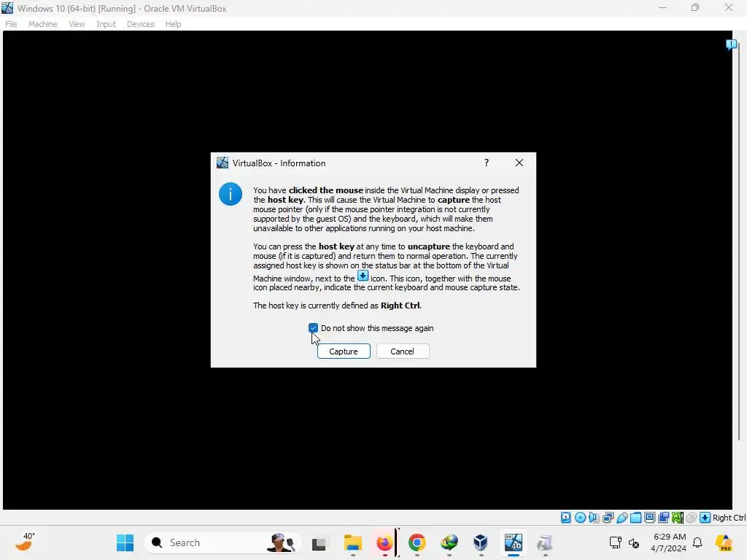Open the Windows Start menu
The width and height of the screenshot is (747, 560).
pos(125,542)
